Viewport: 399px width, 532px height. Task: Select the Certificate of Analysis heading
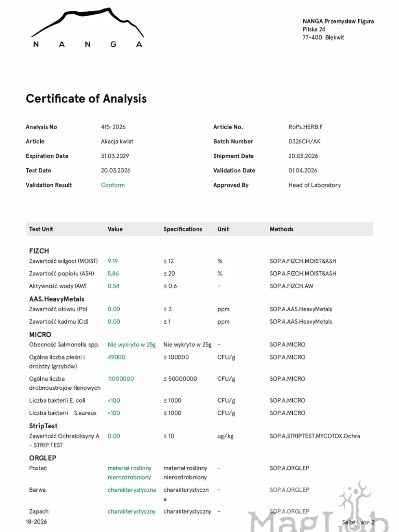tap(86, 99)
